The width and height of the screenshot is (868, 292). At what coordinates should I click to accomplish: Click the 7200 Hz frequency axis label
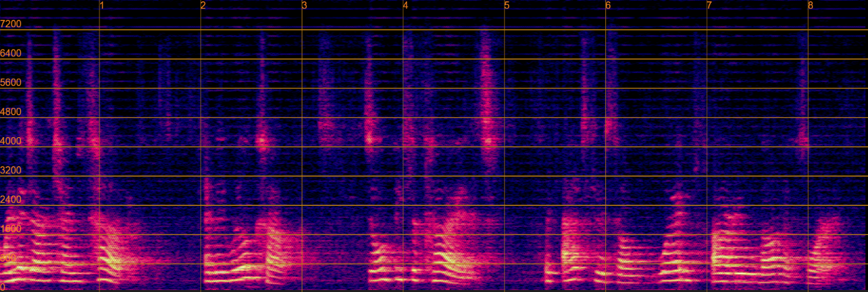point(11,24)
